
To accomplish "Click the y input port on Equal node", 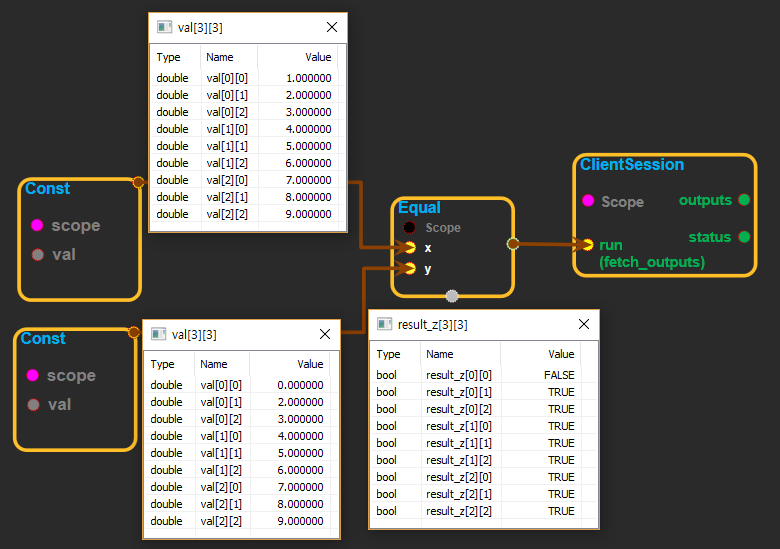I will tap(410, 268).
